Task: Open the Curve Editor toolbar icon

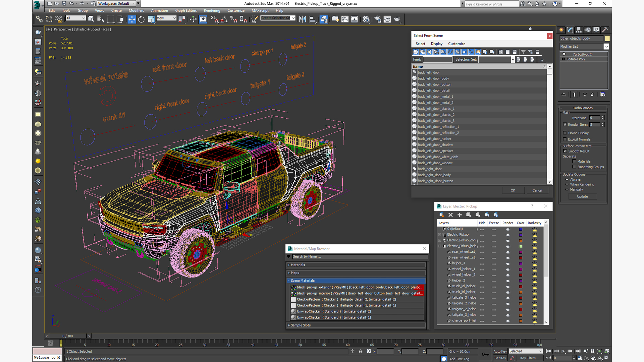Action: click(x=345, y=19)
